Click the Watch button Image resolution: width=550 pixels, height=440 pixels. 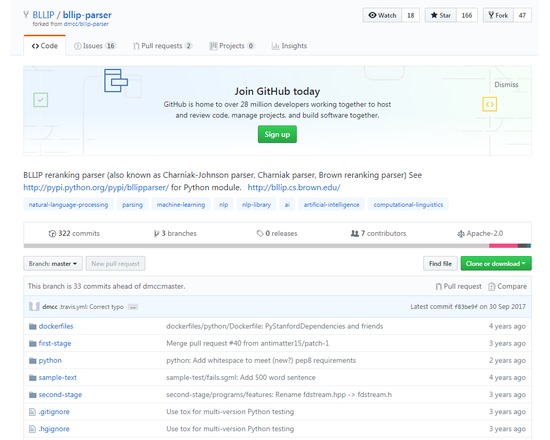pos(382,15)
